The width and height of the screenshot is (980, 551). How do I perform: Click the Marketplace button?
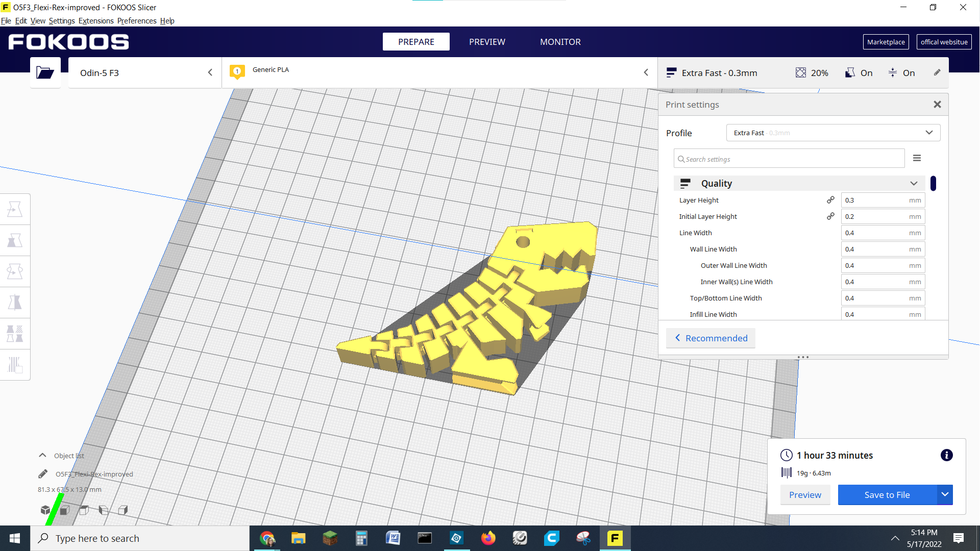coord(886,42)
